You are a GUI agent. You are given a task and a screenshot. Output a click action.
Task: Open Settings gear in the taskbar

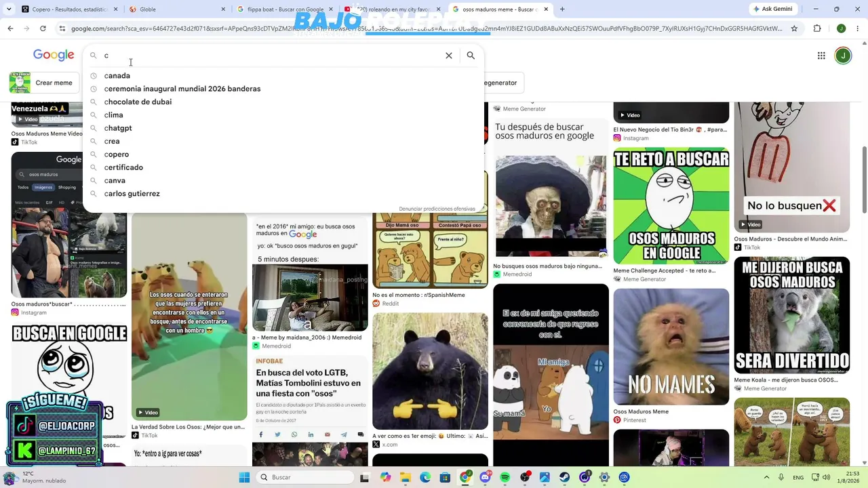pyautogui.click(x=605, y=477)
